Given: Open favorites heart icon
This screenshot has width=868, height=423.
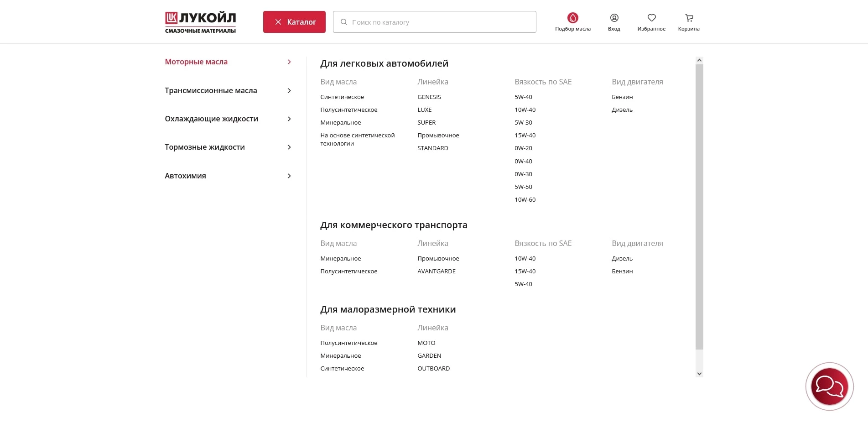Looking at the screenshot, I should pyautogui.click(x=651, y=18).
